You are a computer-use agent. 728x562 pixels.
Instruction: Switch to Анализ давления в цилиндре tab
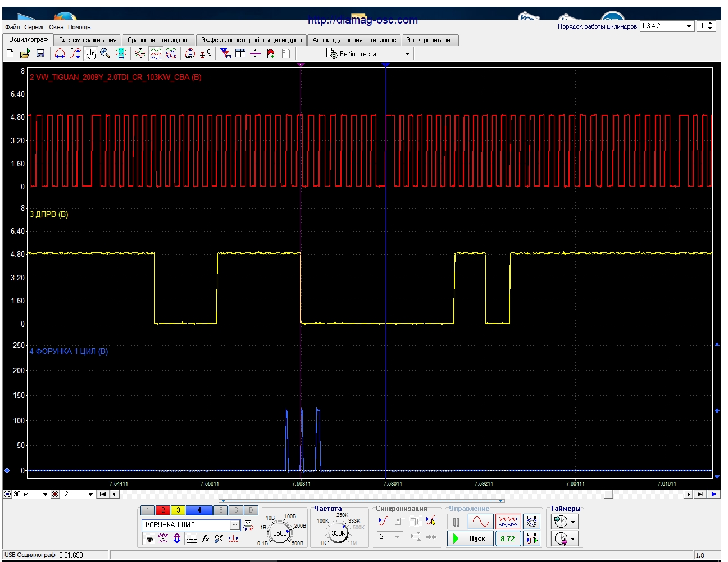click(354, 40)
